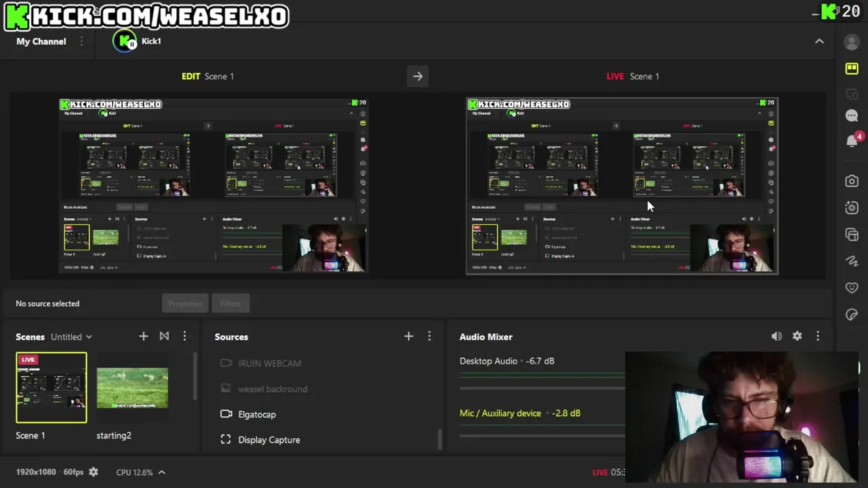
Task: Click the Desktop Audio label
Action: pyautogui.click(x=488, y=361)
